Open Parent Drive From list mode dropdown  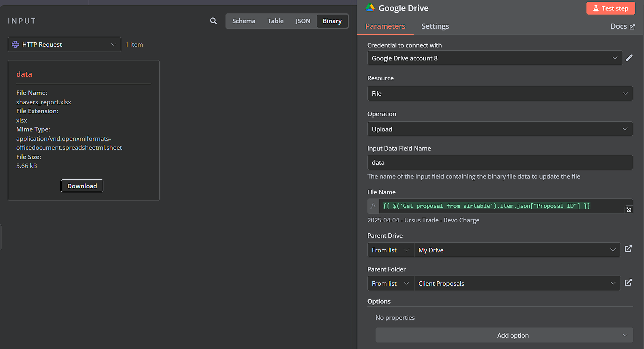click(x=391, y=250)
